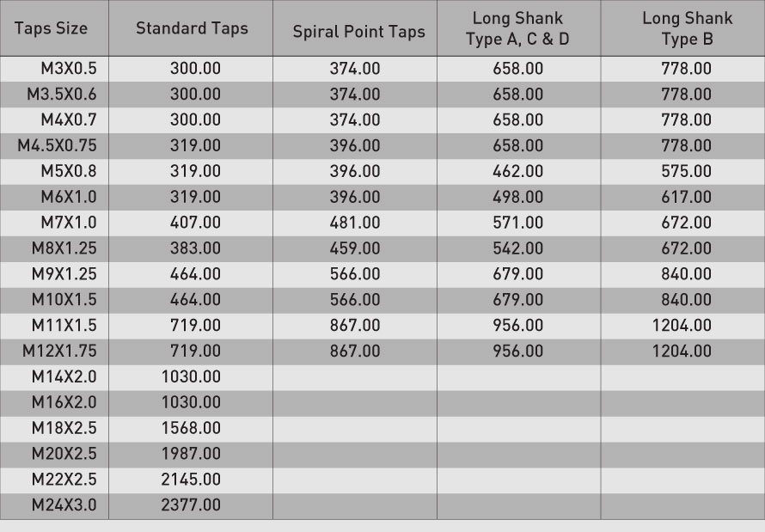
Task: Click the 481.00 Spiral Point price
Action: (354, 223)
